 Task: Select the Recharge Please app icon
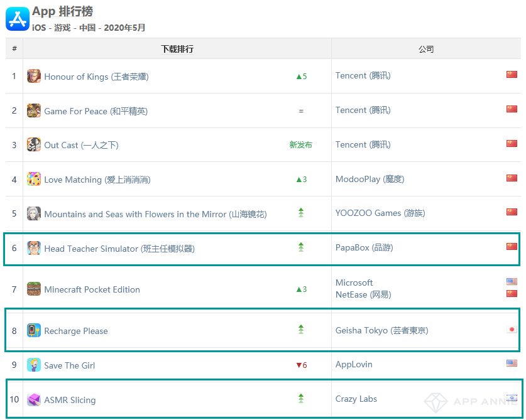pos(34,330)
